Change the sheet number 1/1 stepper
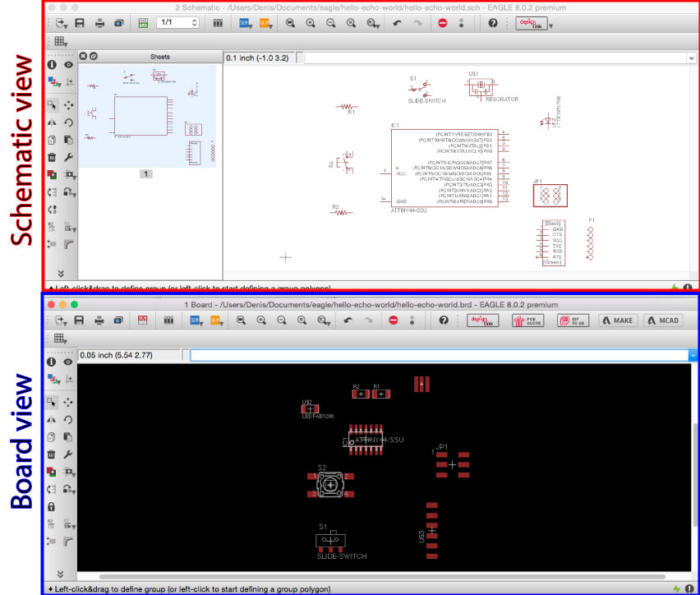Viewport: 700px width, 595px height. pos(194,22)
